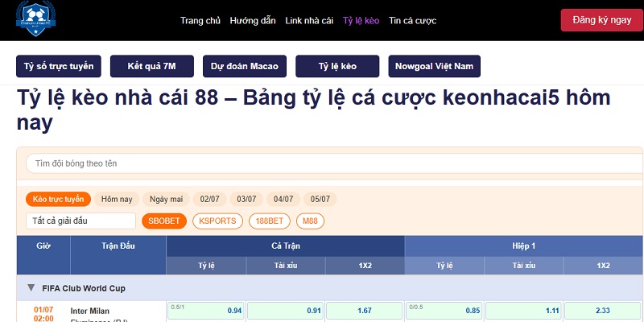Viewport: 644px width, 322px height.
Task: Click the FIFA Club World Cup heading
Action: pyautogui.click(x=84, y=288)
